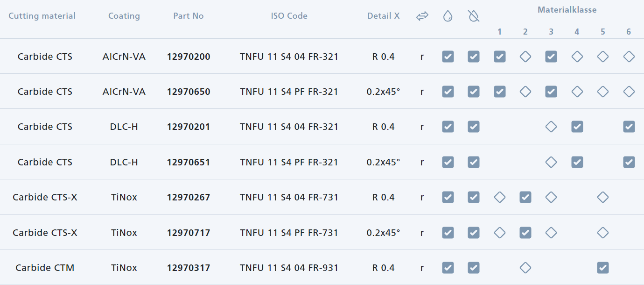Viewport: 644px width, 285px height.
Task: Toggle class 1 checkbox for part 12970200
Action: pos(499,57)
